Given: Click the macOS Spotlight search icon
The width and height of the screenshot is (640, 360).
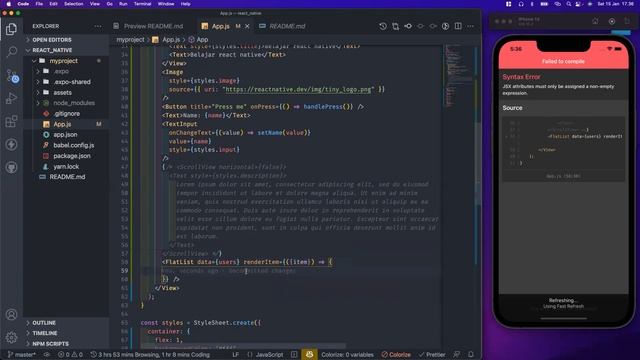Looking at the screenshot, I should (569, 4).
